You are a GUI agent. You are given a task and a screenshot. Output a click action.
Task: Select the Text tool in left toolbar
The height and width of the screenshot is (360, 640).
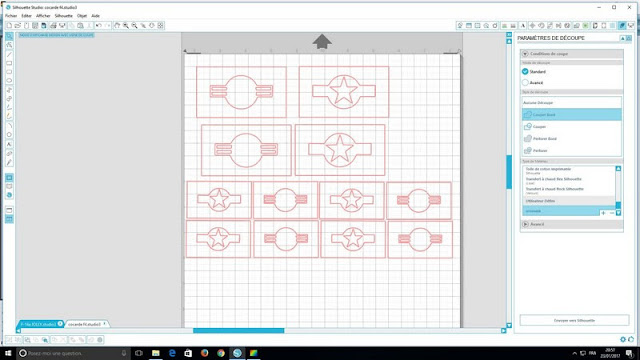tap(9, 144)
